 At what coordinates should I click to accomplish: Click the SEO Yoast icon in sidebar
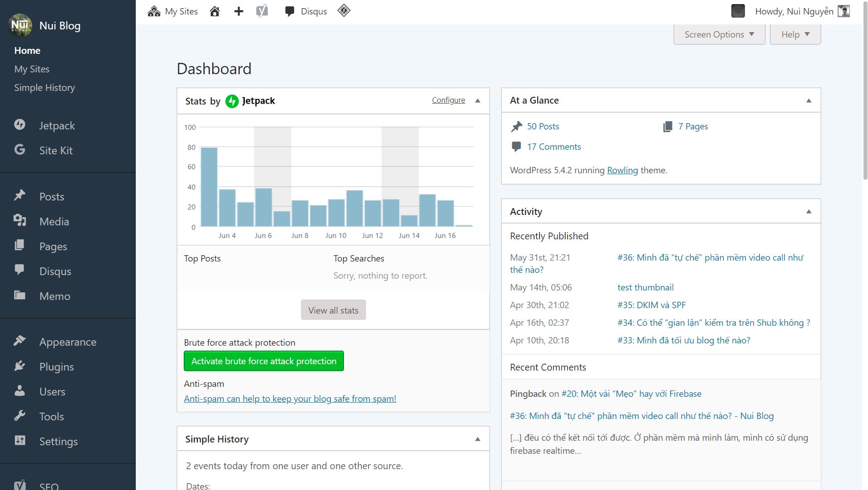pos(19,485)
